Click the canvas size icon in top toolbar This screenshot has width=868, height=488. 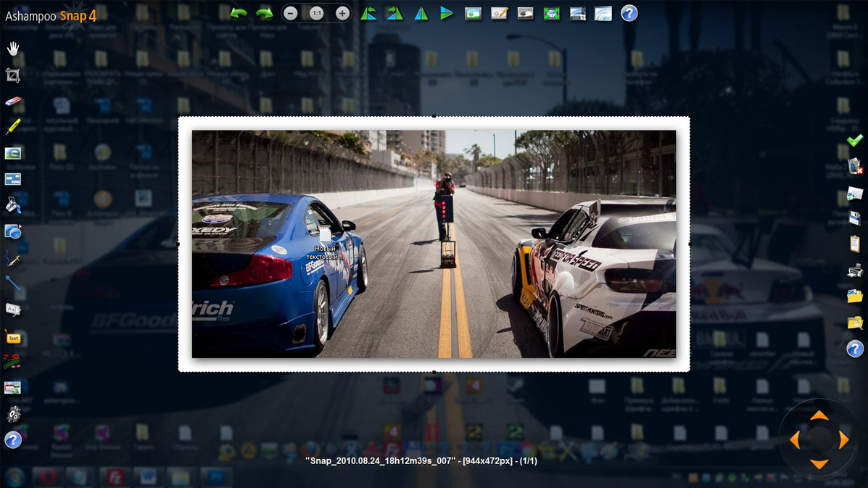pyautogui.click(x=577, y=13)
